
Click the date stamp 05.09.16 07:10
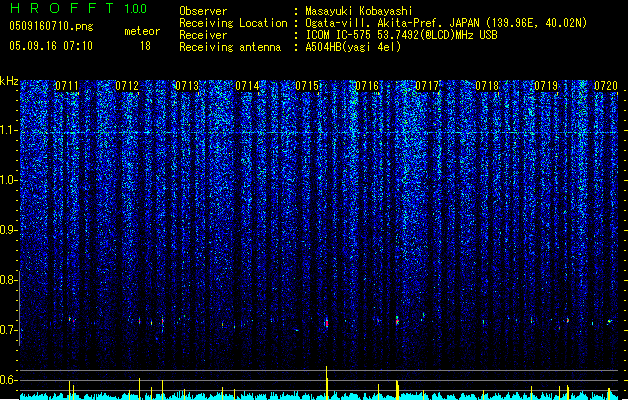coord(51,46)
